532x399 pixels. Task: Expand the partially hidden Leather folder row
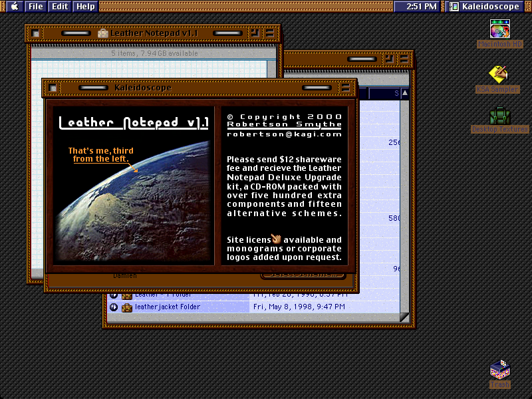(114, 295)
